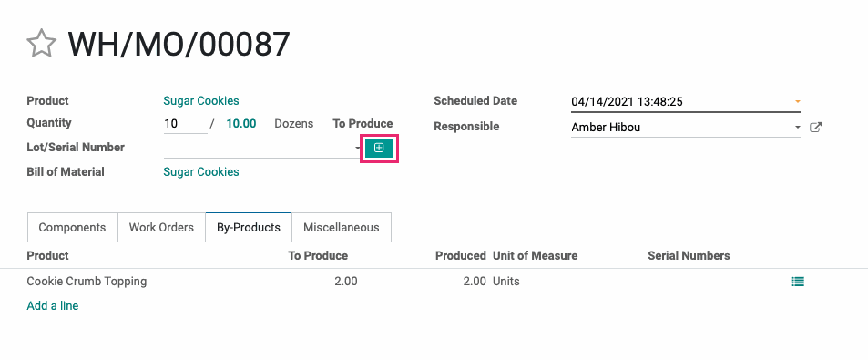Image resolution: width=868 pixels, height=360 pixels.
Task: Open the Work Orders tab
Action: (161, 227)
